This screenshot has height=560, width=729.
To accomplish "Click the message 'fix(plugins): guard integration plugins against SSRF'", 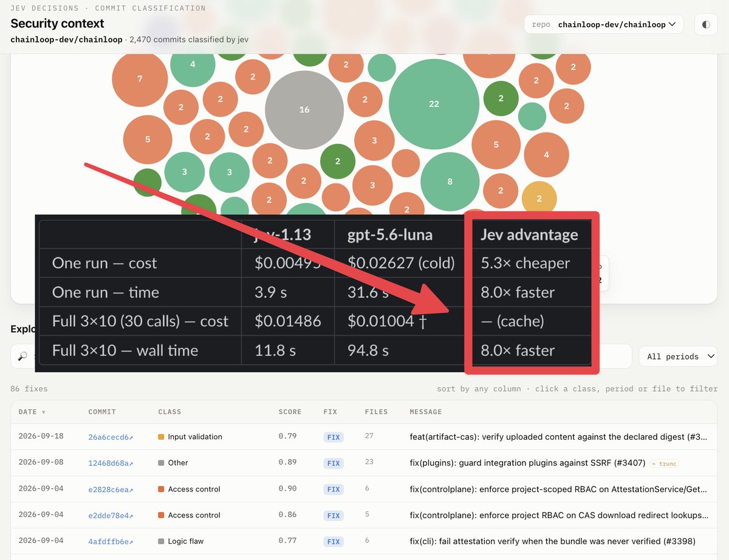I will (527, 463).
